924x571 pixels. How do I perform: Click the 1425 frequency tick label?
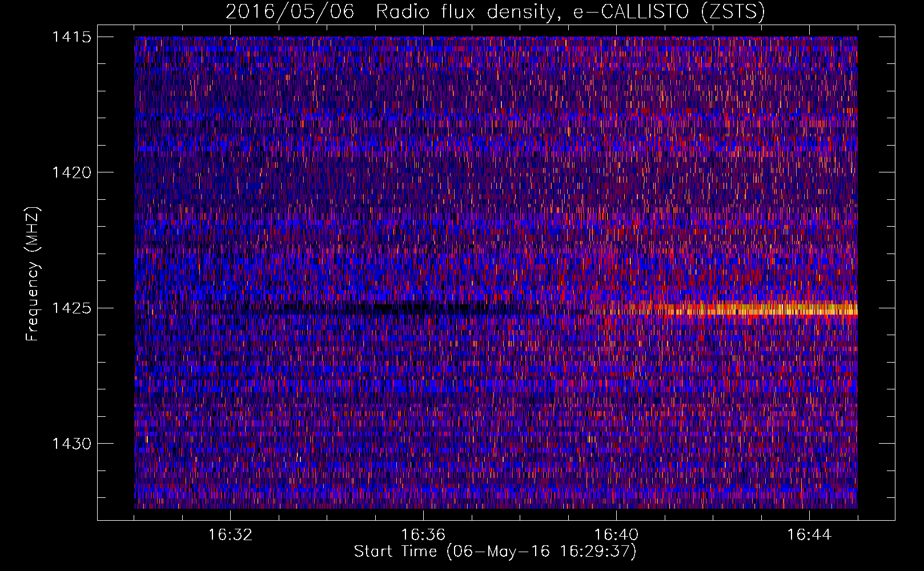click(71, 308)
